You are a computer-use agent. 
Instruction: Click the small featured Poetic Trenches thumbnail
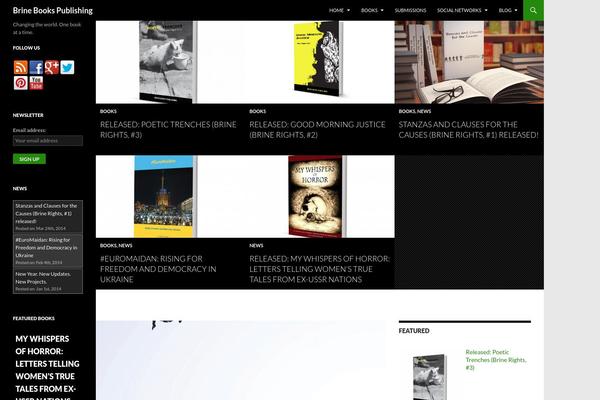(x=430, y=377)
